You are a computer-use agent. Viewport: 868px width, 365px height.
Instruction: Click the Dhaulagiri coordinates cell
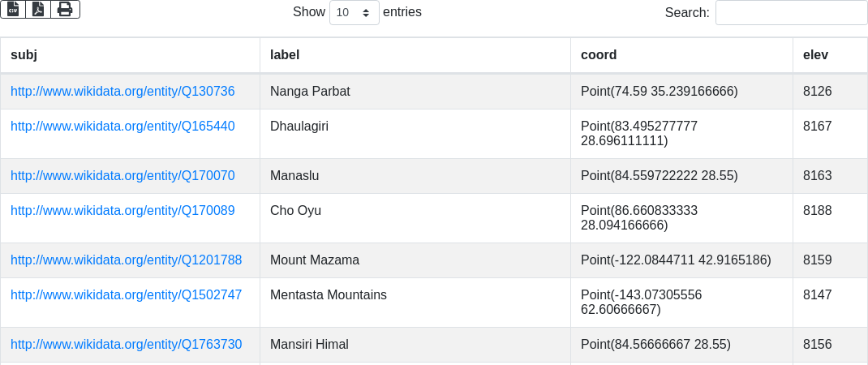639,134
